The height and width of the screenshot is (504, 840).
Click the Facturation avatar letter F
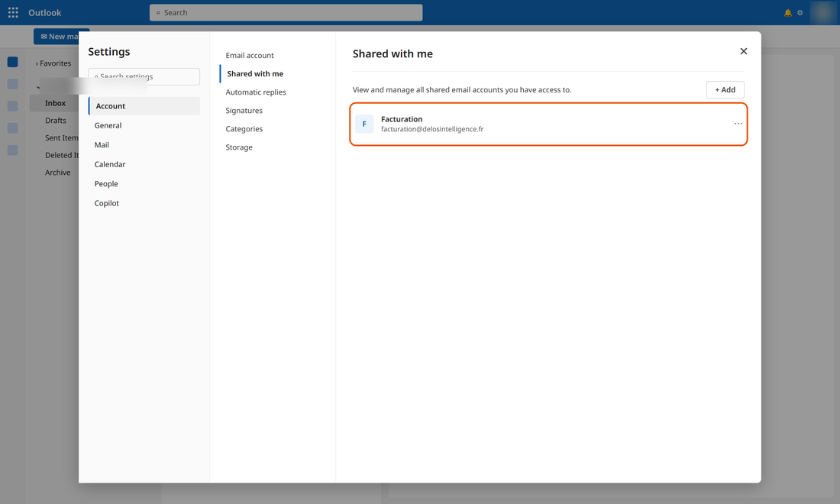364,124
